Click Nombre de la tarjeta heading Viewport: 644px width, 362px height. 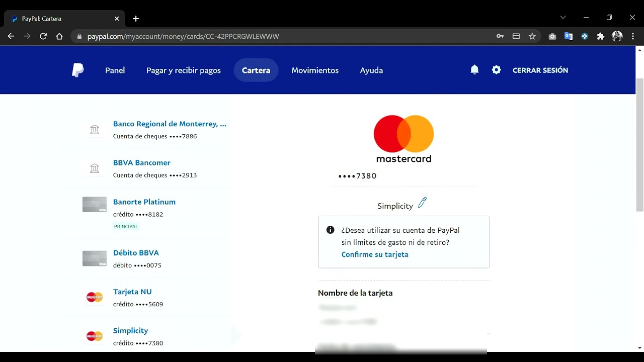[355, 293]
